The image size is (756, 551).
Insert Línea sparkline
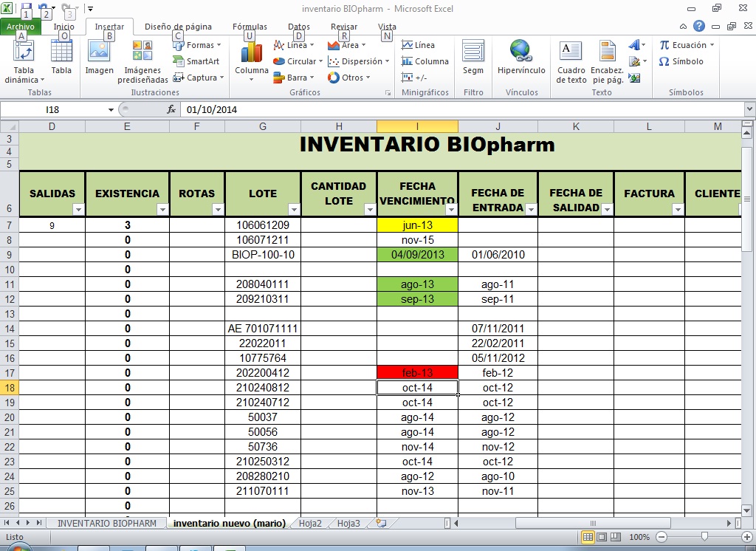tap(418, 45)
